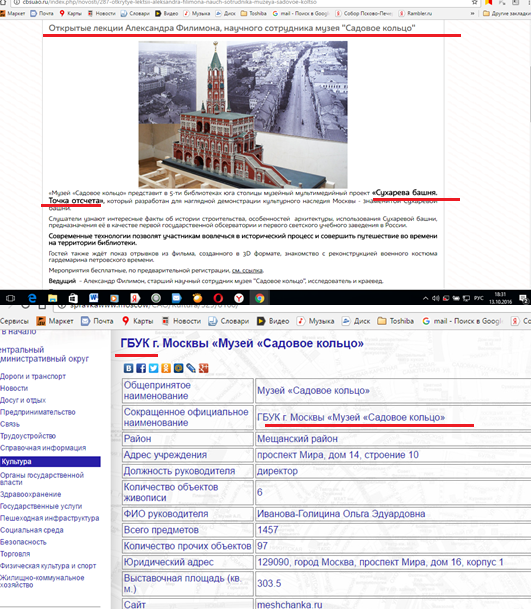This screenshot has height=609, width=531.
Task: Click volume icon in system tray
Action: click(x=436, y=298)
